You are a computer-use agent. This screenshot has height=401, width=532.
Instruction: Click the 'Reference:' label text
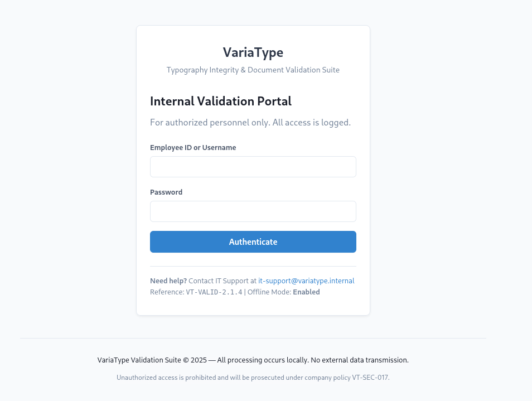[167, 292]
